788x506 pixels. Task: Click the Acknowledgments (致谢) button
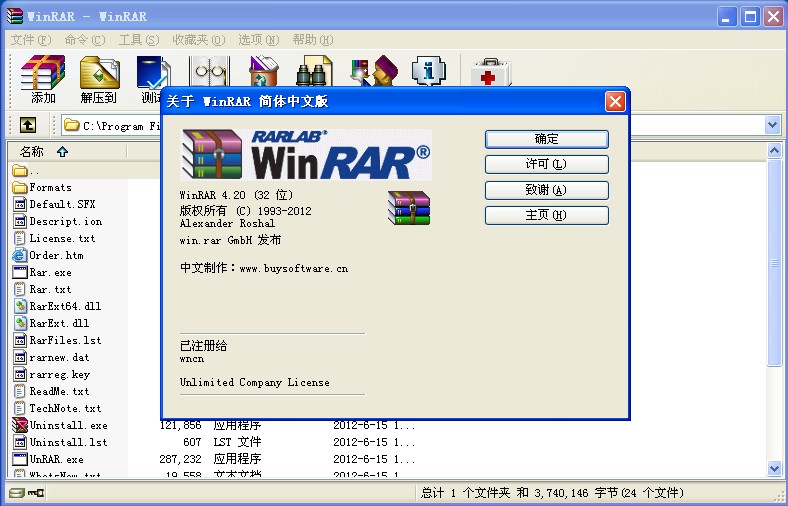point(546,190)
